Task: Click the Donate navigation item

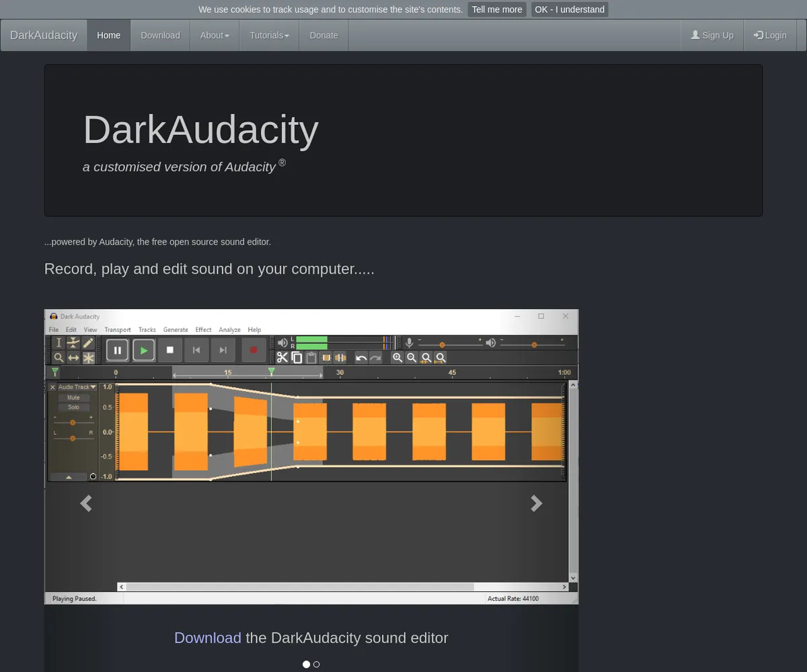Action: tap(323, 36)
